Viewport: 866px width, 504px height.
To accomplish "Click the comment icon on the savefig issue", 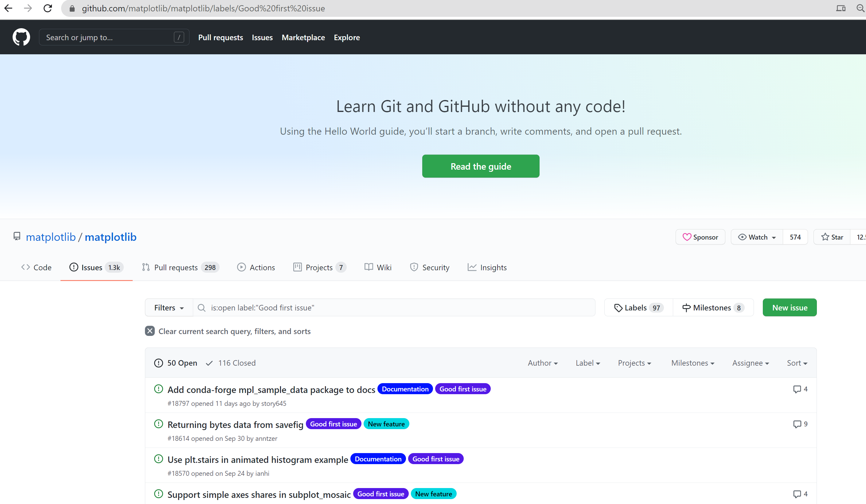I will click(x=797, y=424).
